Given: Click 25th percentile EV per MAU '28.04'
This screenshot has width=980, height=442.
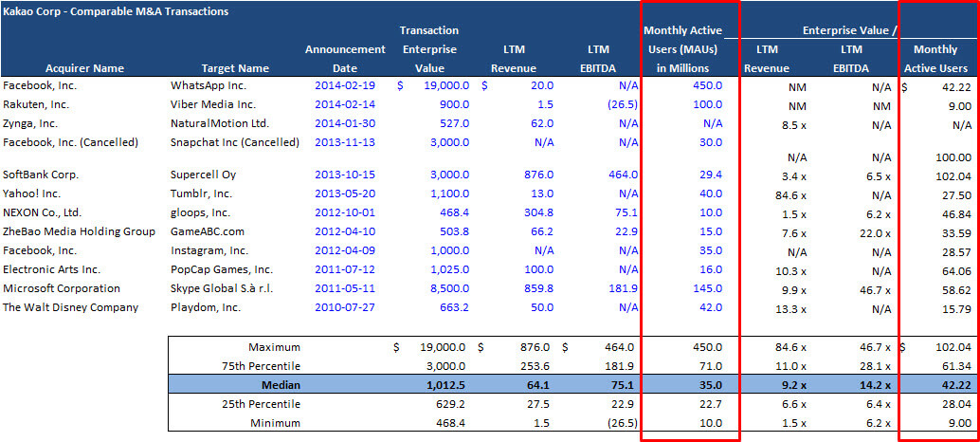Looking at the screenshot, I should [957, 404].
